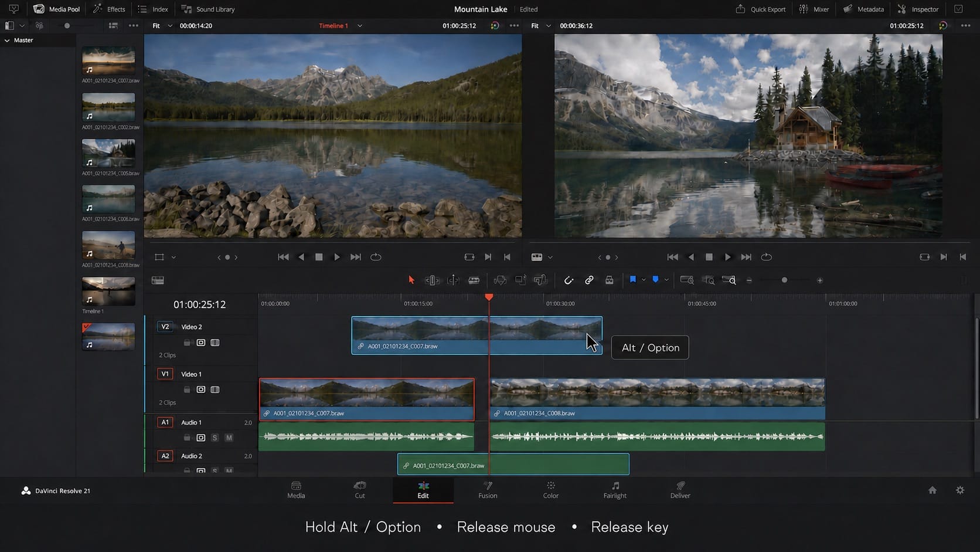Open flag color dropdown arrow
Screen dimensions: 980x552
pyautogui.click(x=644, y=280)
